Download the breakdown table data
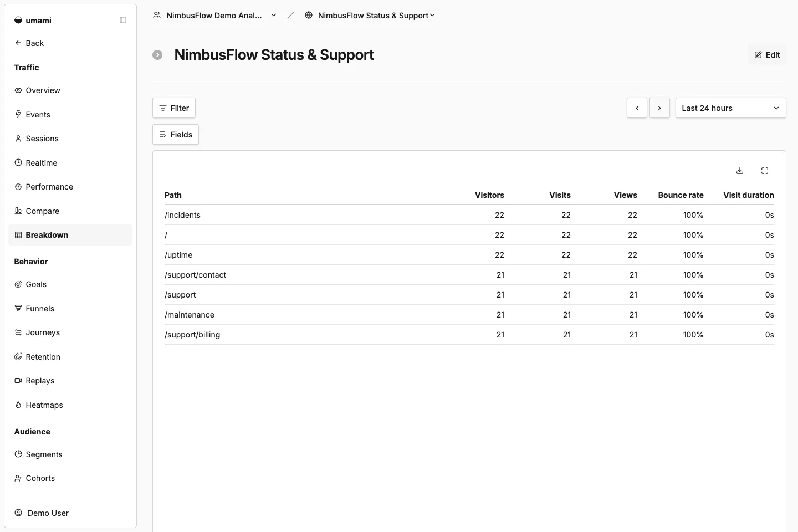 coord(740,171)
